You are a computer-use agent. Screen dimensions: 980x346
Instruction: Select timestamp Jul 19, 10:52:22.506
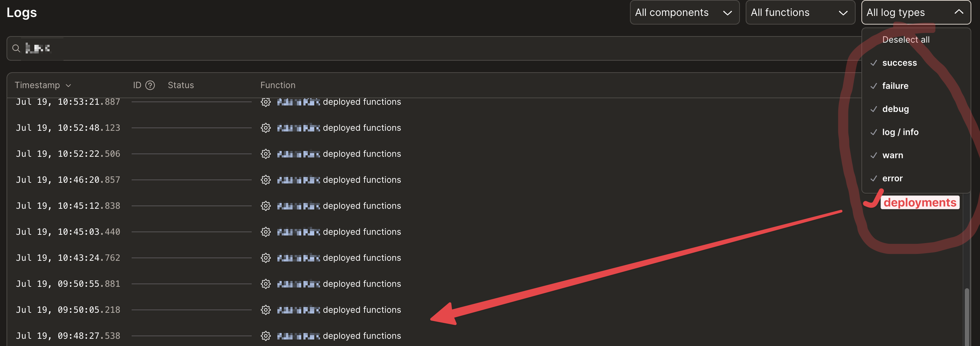68,154
